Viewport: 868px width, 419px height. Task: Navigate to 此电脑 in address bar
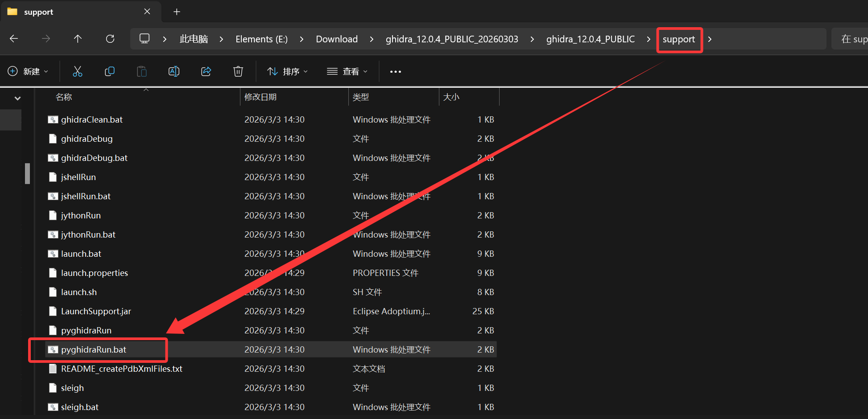pos(194,39)
